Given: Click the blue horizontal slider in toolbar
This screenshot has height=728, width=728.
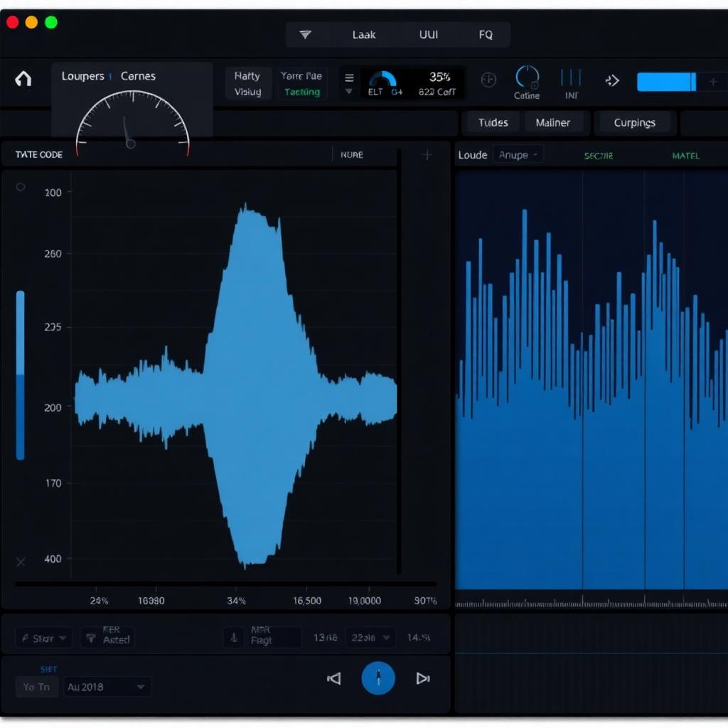Looking at the screenshot, I should click(665, 82).
